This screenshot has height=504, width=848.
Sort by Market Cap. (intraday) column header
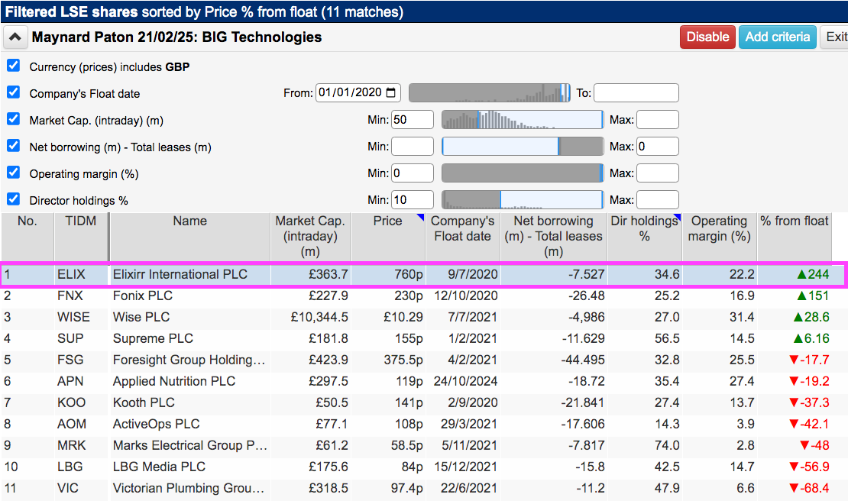pyautogui.click(x=310, y=236)
